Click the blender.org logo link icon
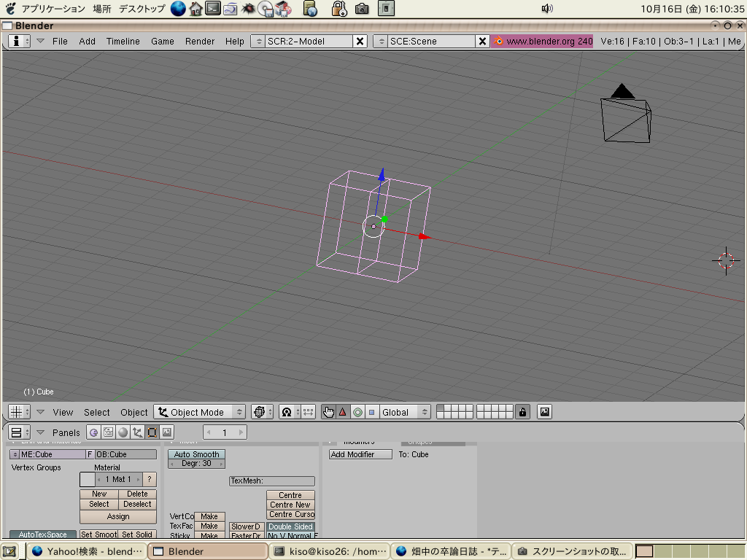The image size is (747, 560). click(x=498, y=42)
